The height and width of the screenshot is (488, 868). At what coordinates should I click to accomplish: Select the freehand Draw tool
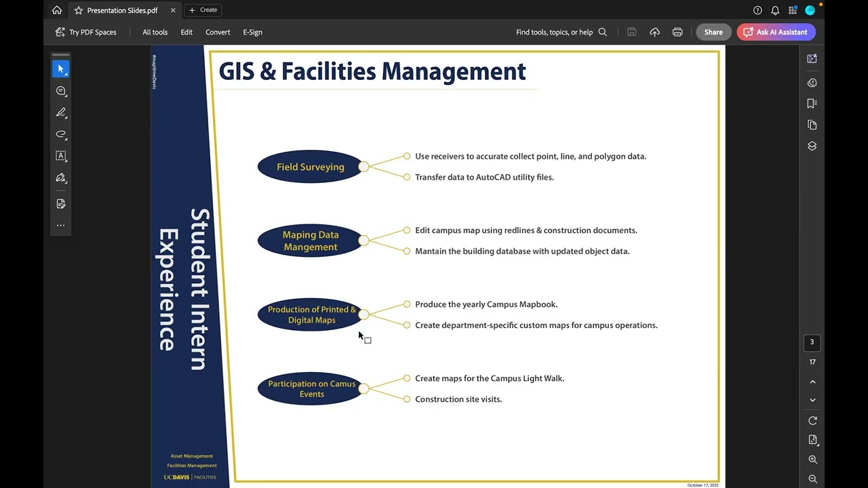tap(60, 134)
